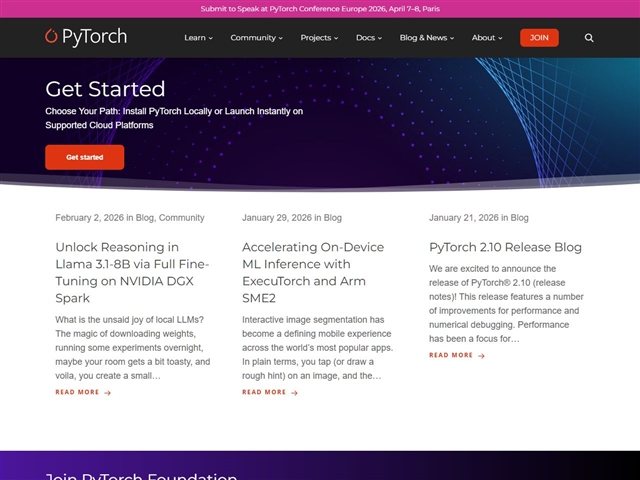Click the 'January 21, 2026' date text

click(x=464, y=218)
